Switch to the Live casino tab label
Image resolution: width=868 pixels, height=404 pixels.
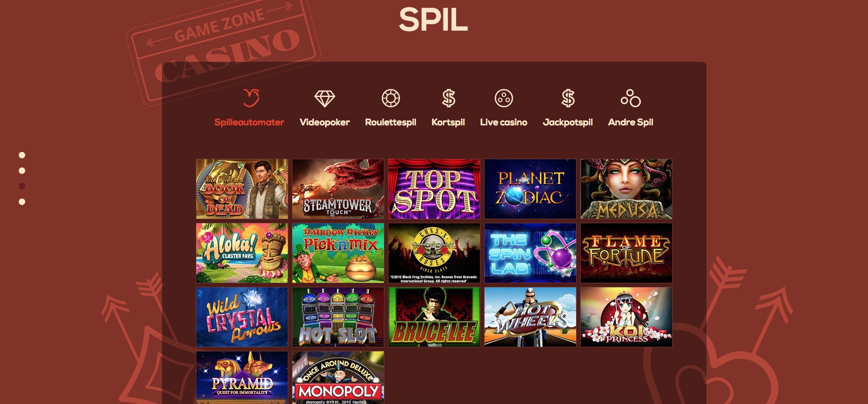point(504,122)
